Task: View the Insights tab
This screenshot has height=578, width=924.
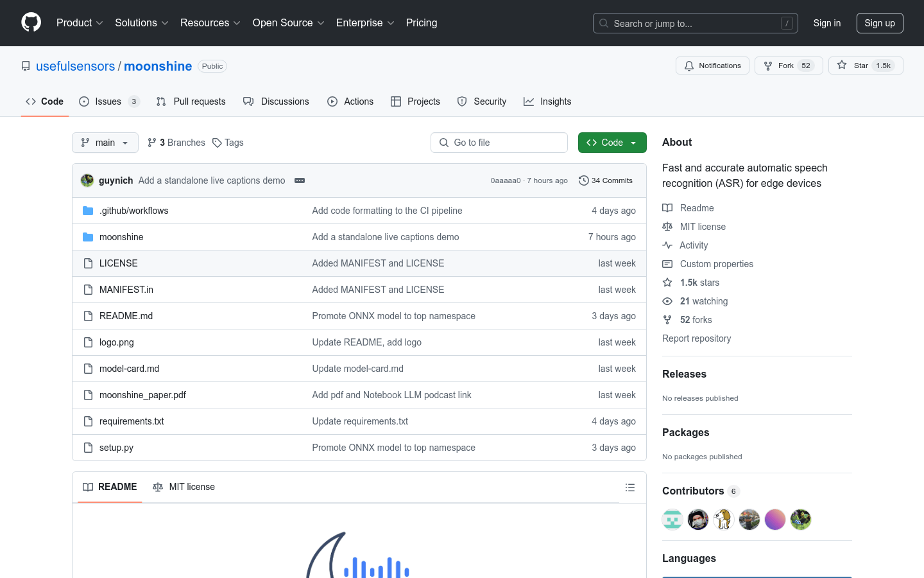Action: point(547,101)
